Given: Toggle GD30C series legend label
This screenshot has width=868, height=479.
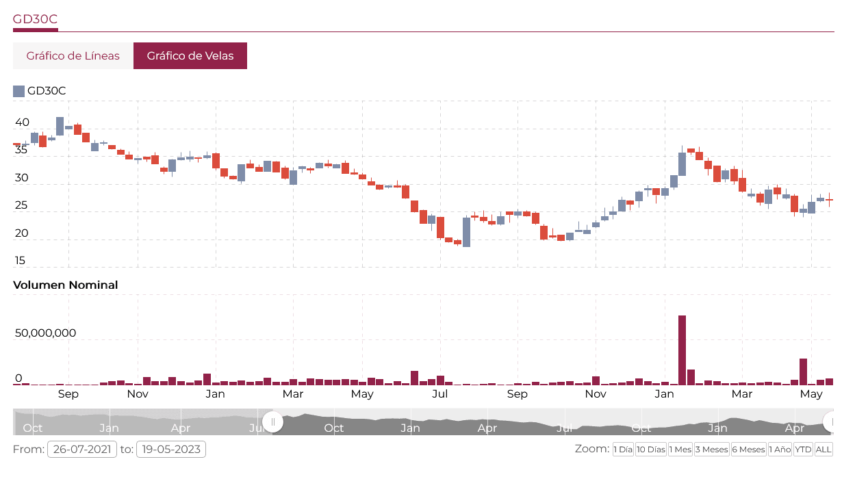Looking at the screenshot, I should (x=47, y=91).
